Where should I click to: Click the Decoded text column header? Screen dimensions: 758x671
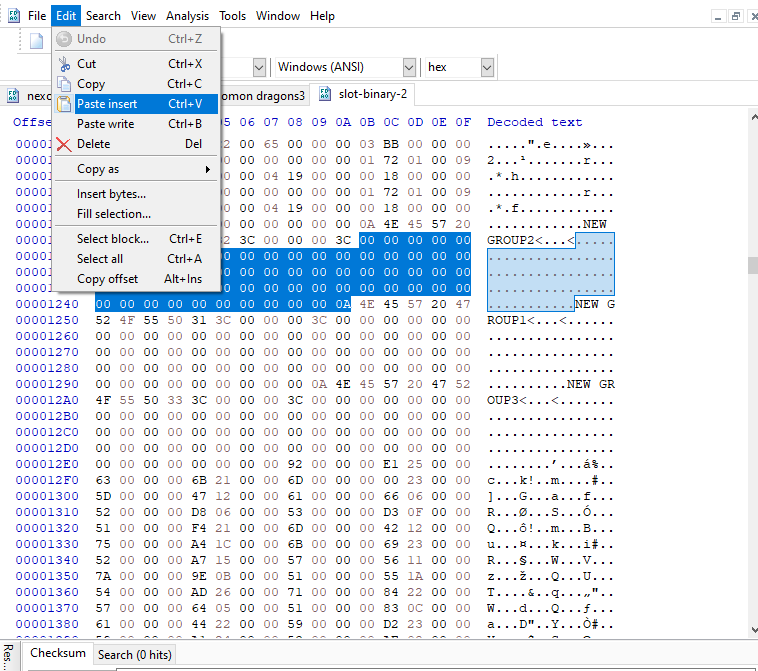534,122
